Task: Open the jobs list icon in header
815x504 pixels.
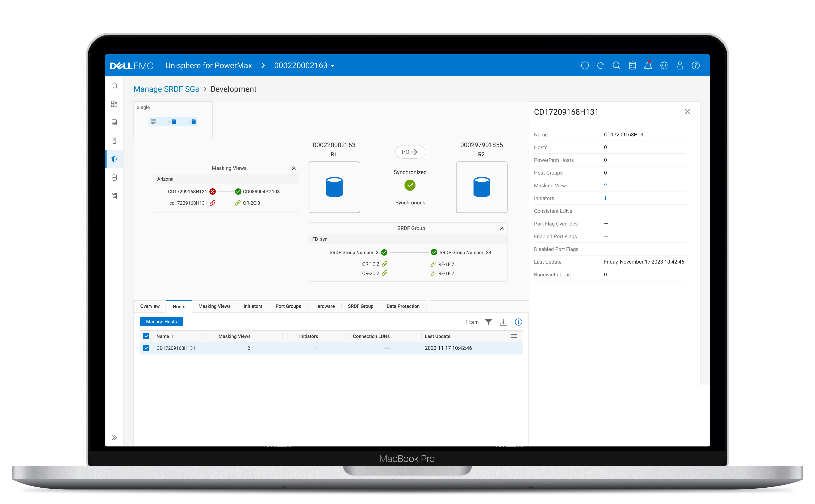Action: (632, 66)
